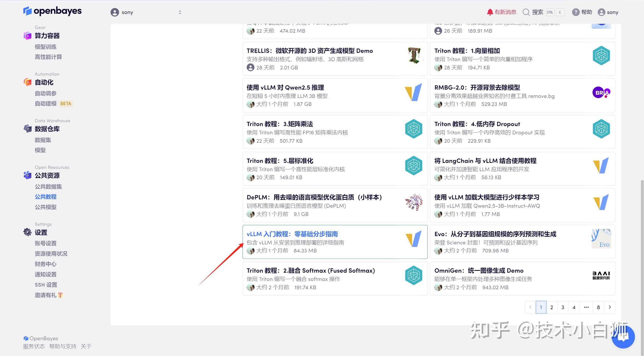Open sony user account menu top right
The image size is (644, 356).
[x=608, y=12]
